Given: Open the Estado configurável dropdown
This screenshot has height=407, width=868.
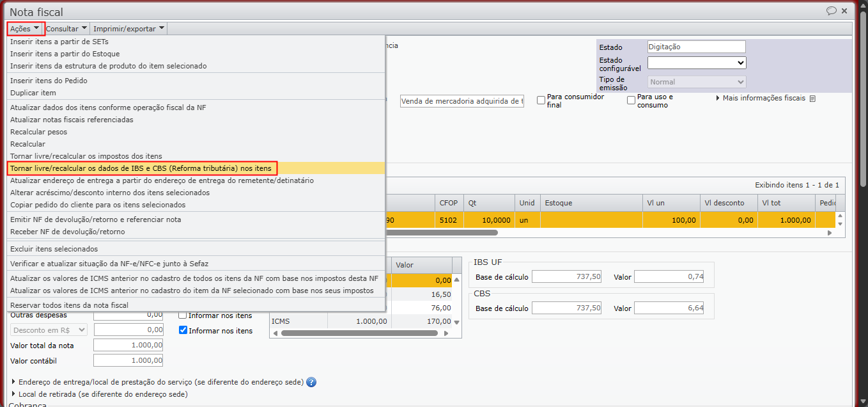Looking at the screenshot, I should [x=697, y=63].
